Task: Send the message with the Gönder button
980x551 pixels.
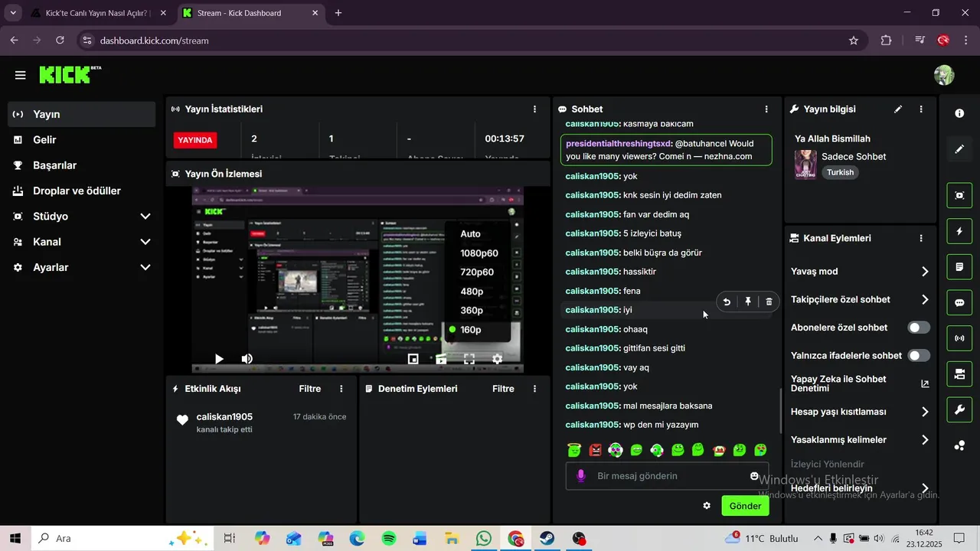Action: pos(745,506)
